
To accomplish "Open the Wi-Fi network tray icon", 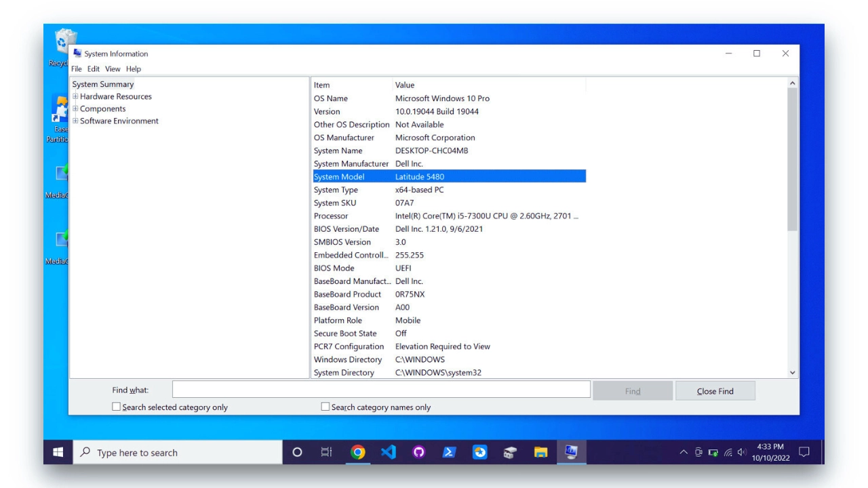I will coord(728,453).
